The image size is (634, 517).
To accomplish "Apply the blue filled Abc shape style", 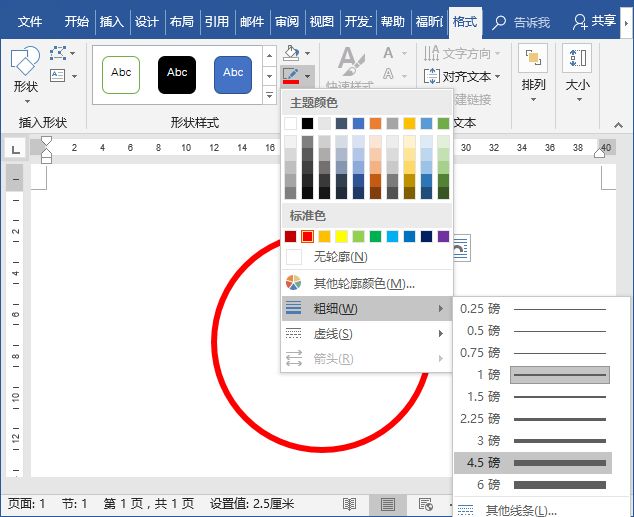I will pyautogui.click(x=233, y=75).
